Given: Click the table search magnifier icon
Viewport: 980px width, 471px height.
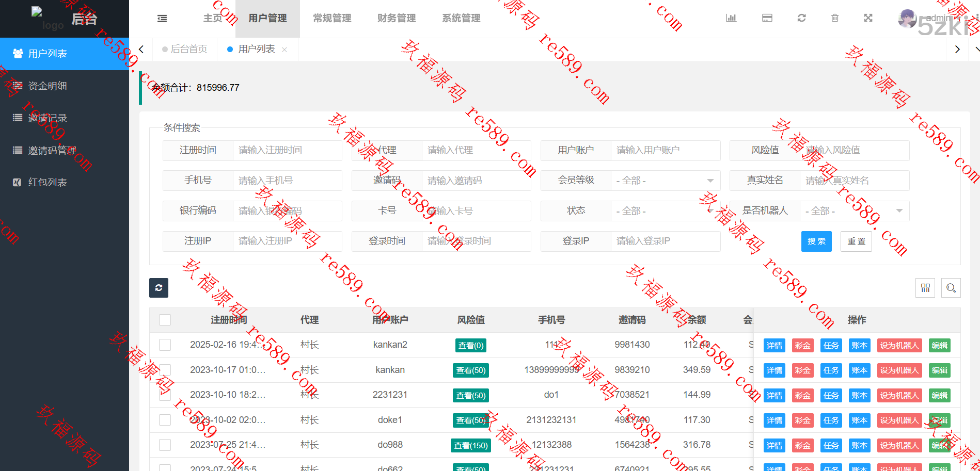Looking at the screenshot, I should pos(951,288).
